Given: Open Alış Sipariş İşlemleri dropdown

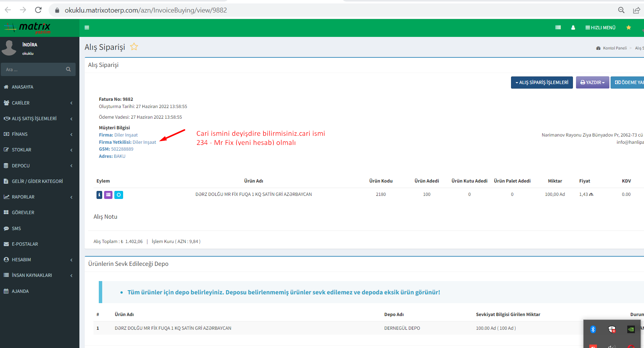Looking at the screenshot, I should tap(541, 83).
